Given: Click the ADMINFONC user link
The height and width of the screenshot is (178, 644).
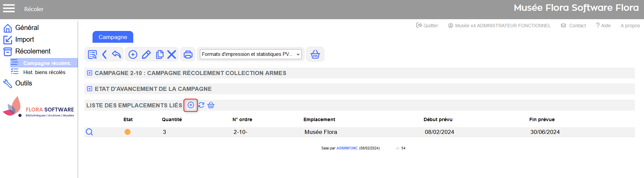Looking at the screenshot, I should click(x=347, y=148).
